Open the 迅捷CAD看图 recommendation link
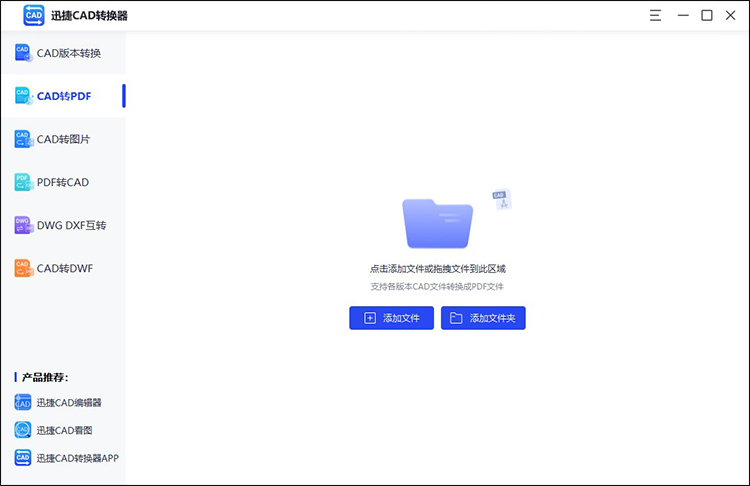The width and height of the screenshot is (750, 486). coord(65,431)
